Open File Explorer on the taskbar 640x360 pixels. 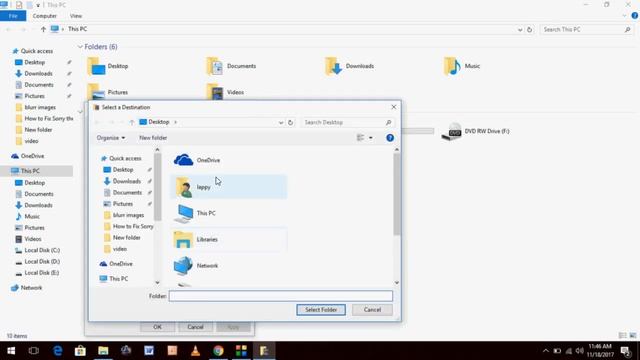coord(103,351)
